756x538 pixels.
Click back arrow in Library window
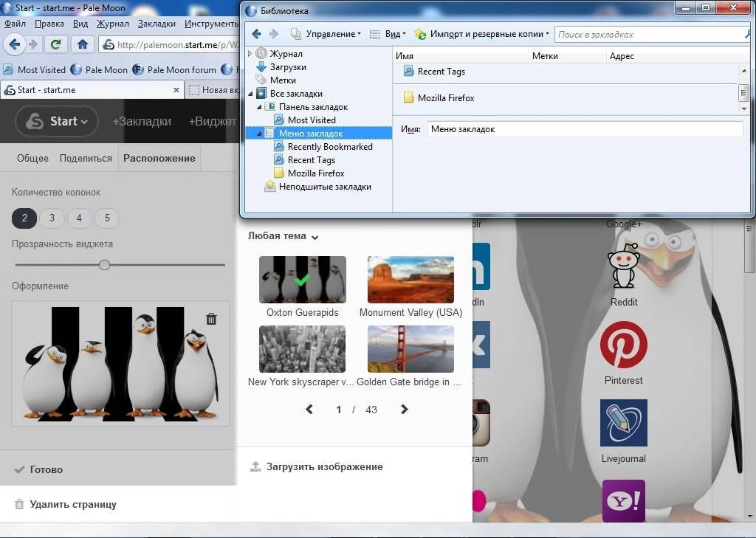256,34
